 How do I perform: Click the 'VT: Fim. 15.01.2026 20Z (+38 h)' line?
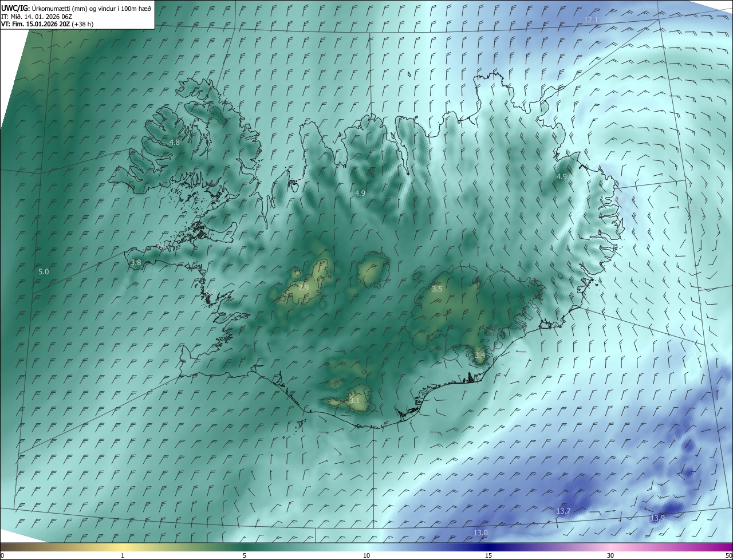click(x=48, y=24)
